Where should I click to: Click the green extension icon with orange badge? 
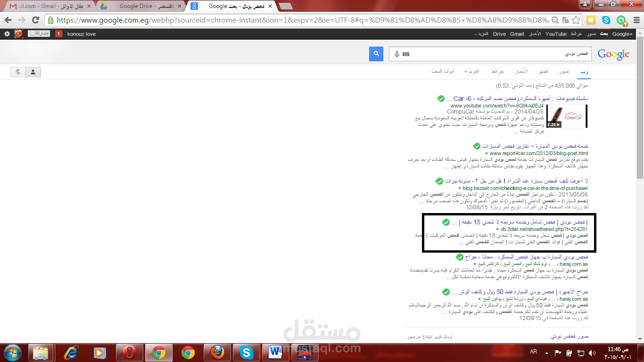click(622, 20)
